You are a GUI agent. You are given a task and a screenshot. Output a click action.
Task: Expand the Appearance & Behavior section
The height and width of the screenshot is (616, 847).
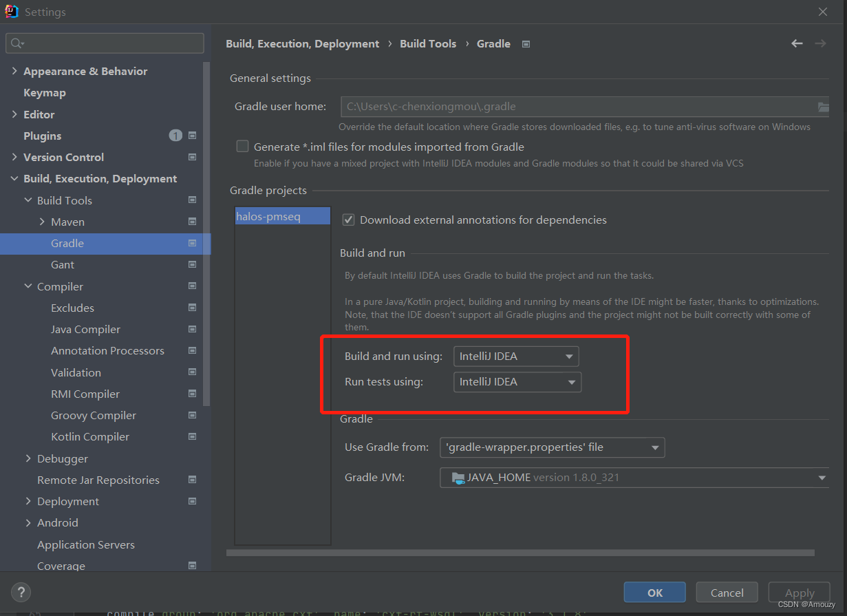pyautogui.click(x=14, y=71)
